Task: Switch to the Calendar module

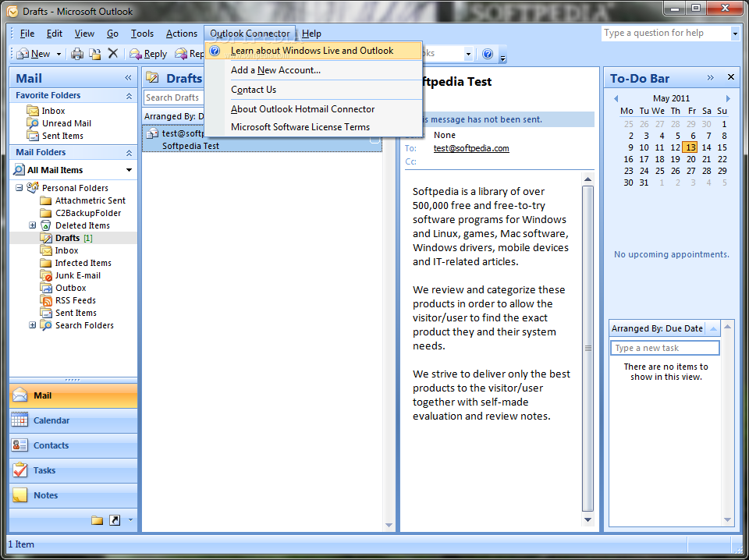Action: [x=73, y=420]
